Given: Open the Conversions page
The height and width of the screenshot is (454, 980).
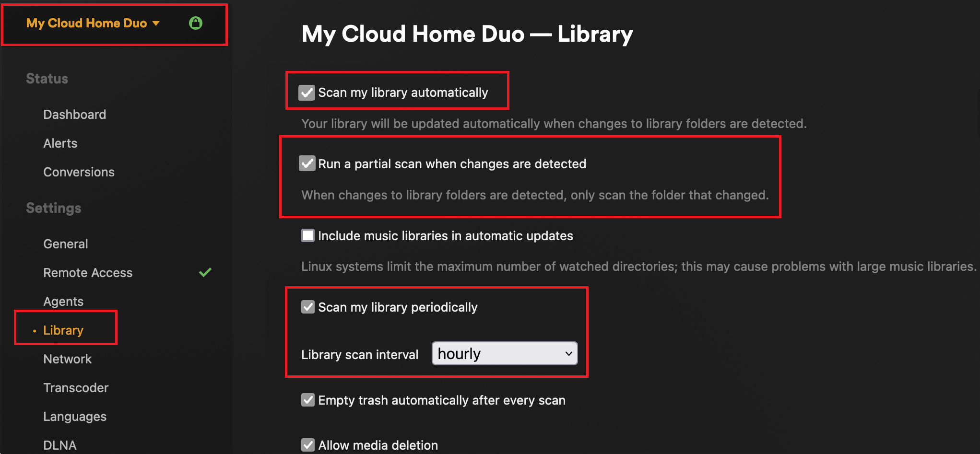Looking at the screenshot, I should (x=79, y=172).
